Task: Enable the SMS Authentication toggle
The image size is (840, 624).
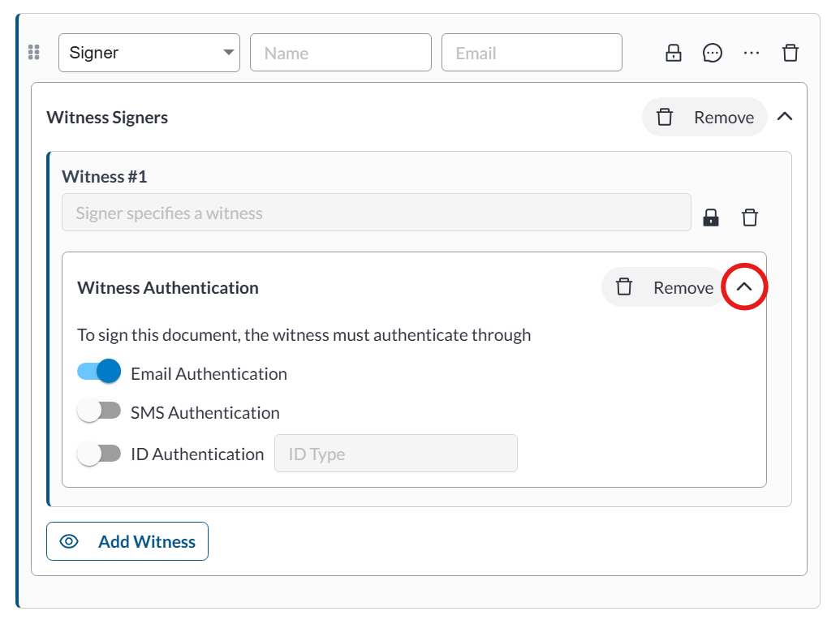Action: (99, 411)
